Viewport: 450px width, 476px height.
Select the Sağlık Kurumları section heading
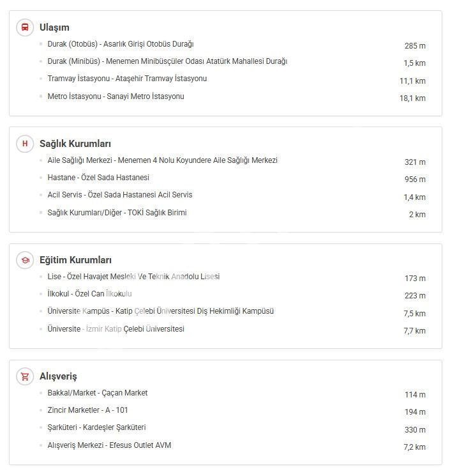point(75,144)
